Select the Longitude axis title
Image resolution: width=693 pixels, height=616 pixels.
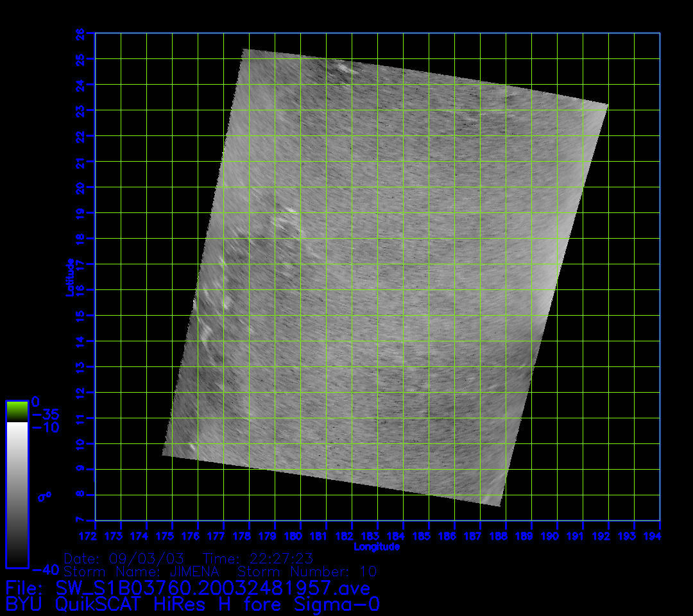point(377,547)
